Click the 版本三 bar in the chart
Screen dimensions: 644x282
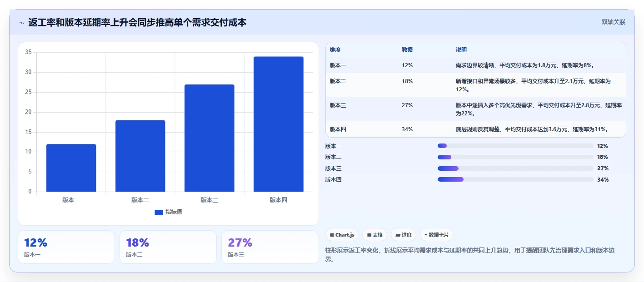click(209, 138)
